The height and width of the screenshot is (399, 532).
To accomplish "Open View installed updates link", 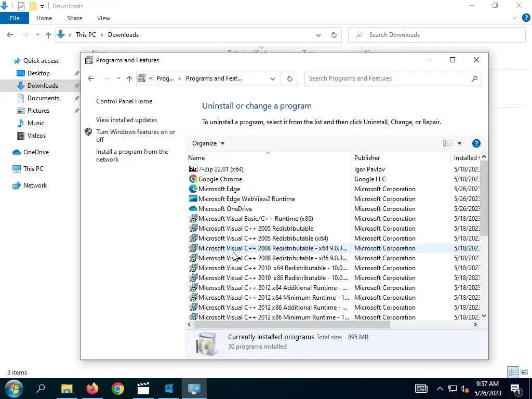I will pos(126,120).
